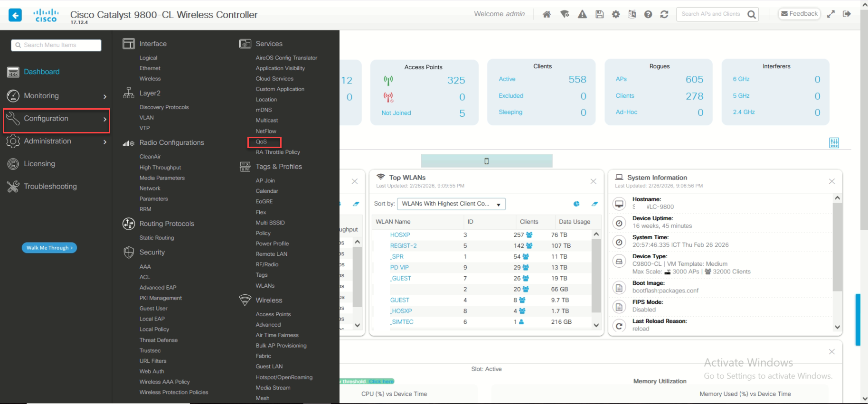Click the Feedback button

tap(800, 14)
